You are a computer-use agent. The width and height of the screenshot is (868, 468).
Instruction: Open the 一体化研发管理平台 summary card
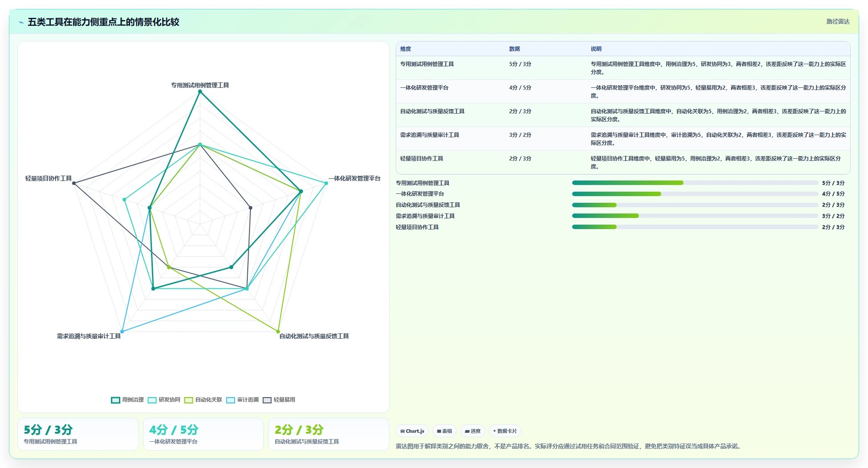pos(203,434)
